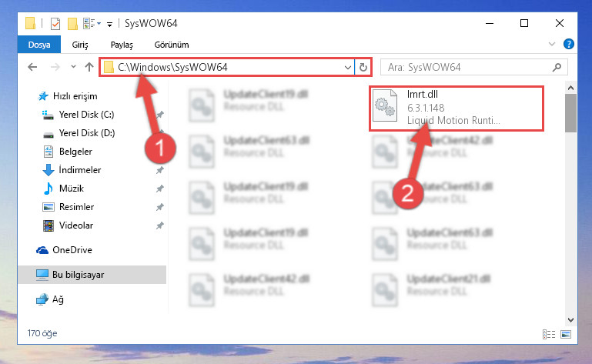Click the New folder quick access icon
The width and height of the screenshot is (592, 364).
72,23
